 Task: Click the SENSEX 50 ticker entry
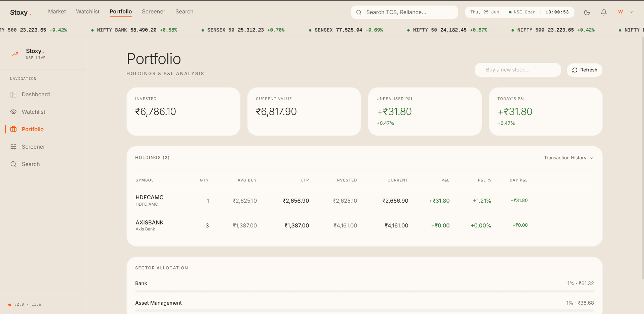(243, 30)
